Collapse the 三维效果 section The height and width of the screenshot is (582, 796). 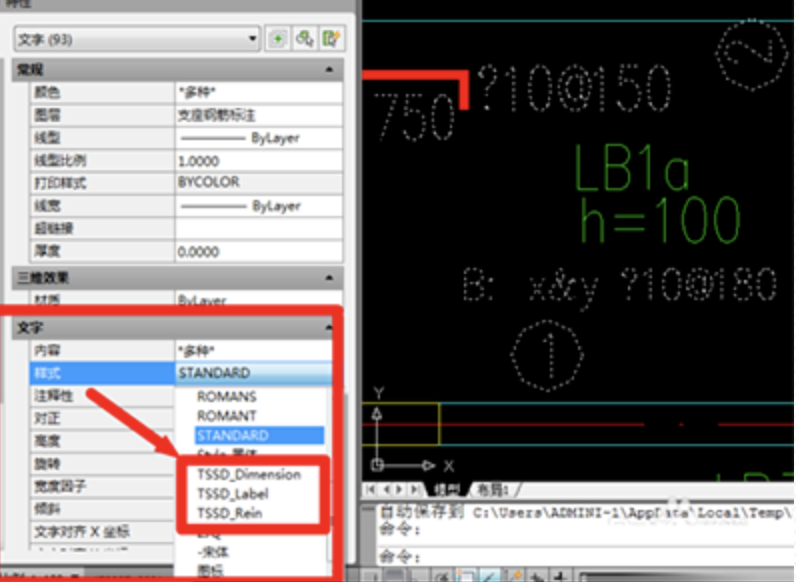pos(329,277)
